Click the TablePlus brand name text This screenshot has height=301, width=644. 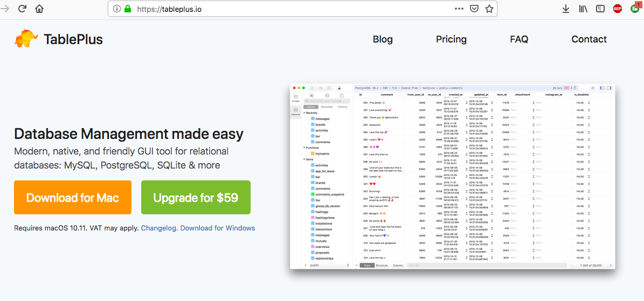tap(73, 39)
